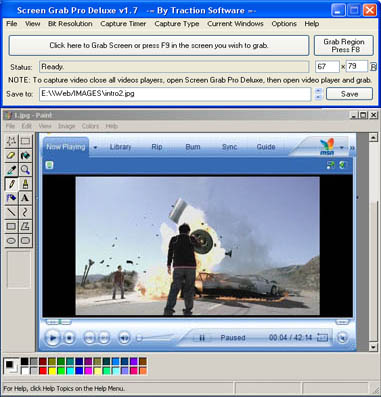Pick the cyan color in Paint palette
This screenshot has height=397, width=381.
point(70,370)
